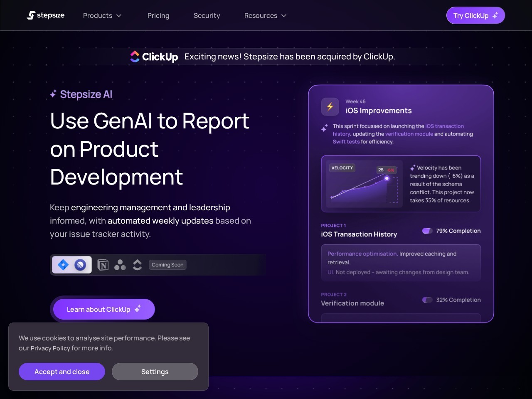Click the 'iOS Transaction History' project title
Image resolution: width=532 pixels, height=399 pixels.
click(359, 234)
